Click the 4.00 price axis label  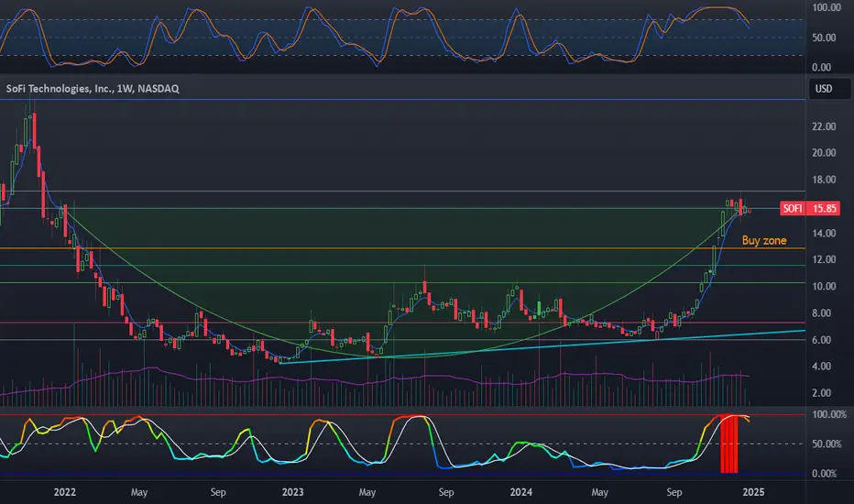pos(821,367)
